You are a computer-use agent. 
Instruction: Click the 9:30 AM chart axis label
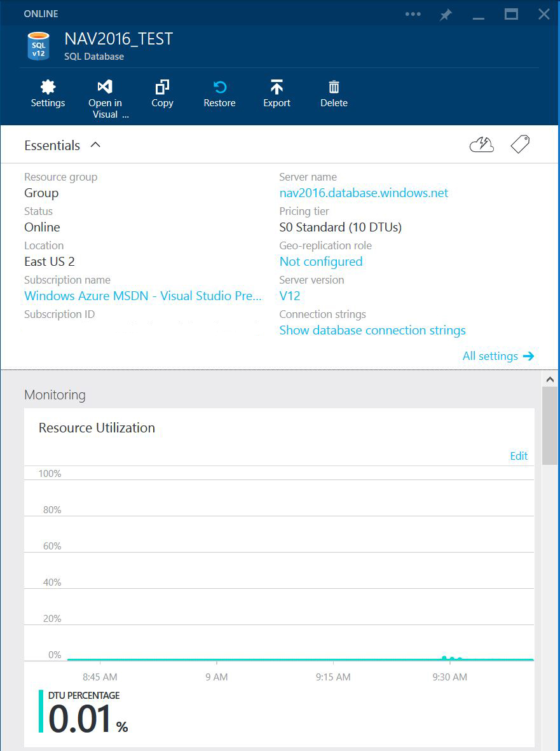(449, 677)
